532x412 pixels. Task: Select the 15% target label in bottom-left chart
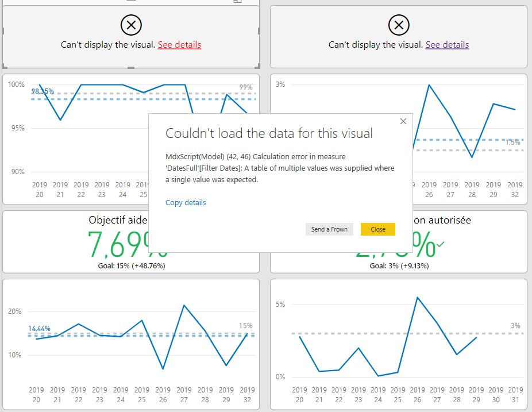pyautogui.click(x=246, y=326)
